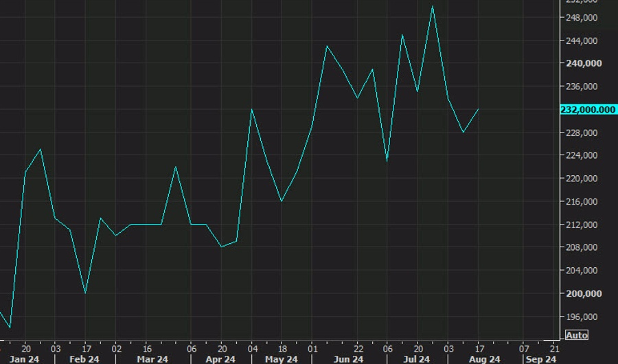Click the 200,000 trough in mid-February

tap(85, 293)
